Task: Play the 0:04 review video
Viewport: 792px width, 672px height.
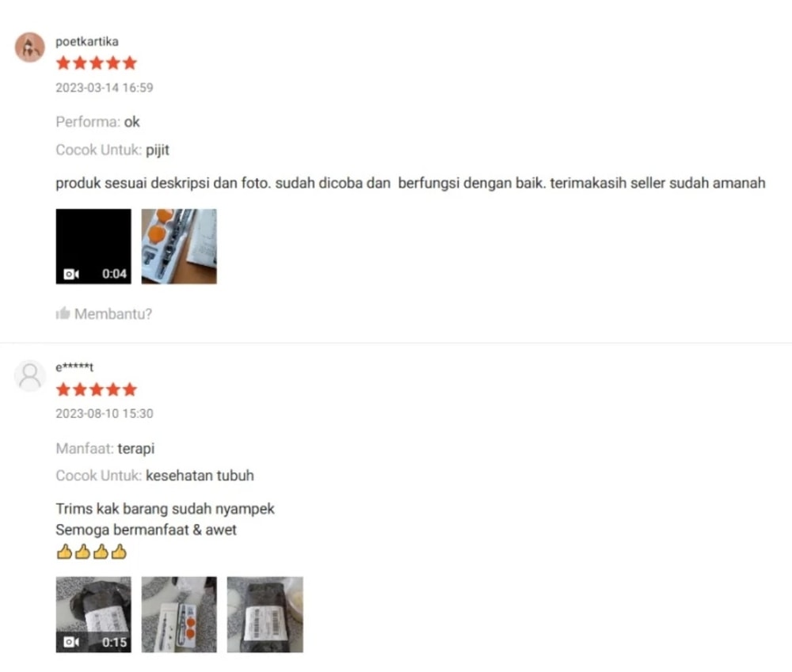Action: [93, 246]
